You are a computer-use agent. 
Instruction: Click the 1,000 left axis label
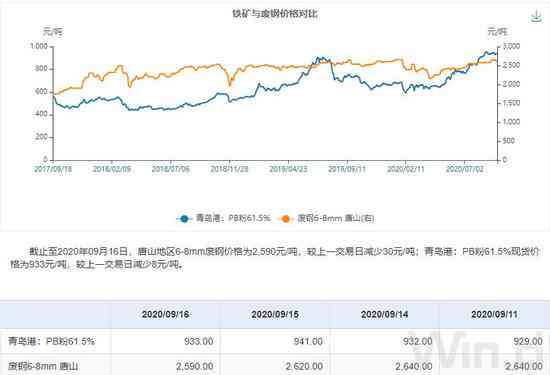39,46
